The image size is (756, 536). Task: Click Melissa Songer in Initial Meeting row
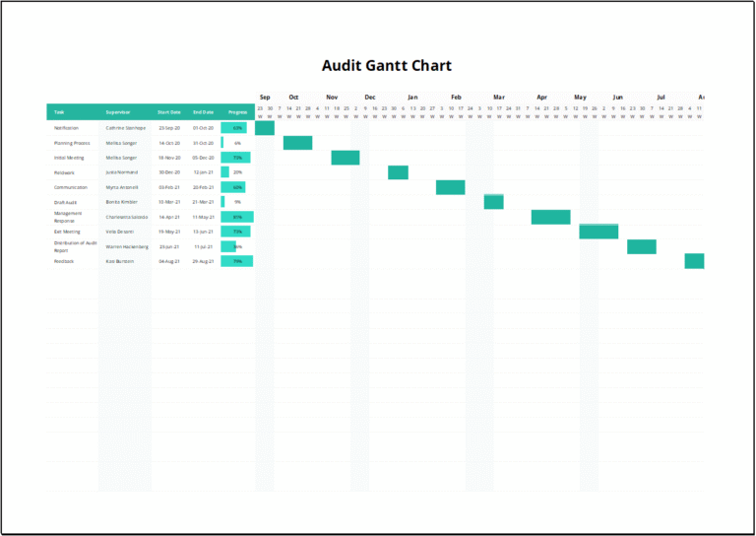(121, 158)
